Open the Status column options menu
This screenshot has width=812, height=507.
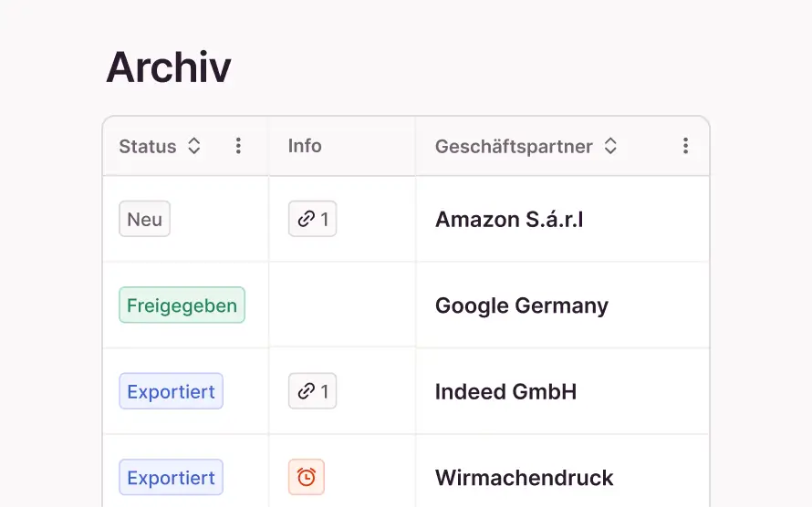pyautogui.click(x=238, y=146)
